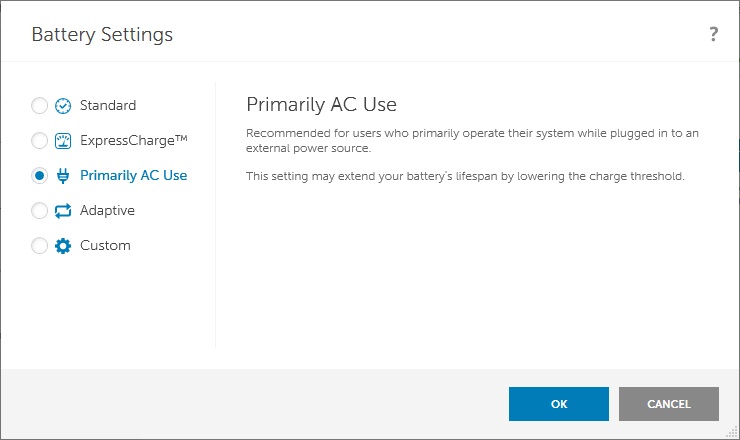Choose the Primarily AC Use text label
The width and height of the screenshot is (740, 440).
tap(134, 175)
